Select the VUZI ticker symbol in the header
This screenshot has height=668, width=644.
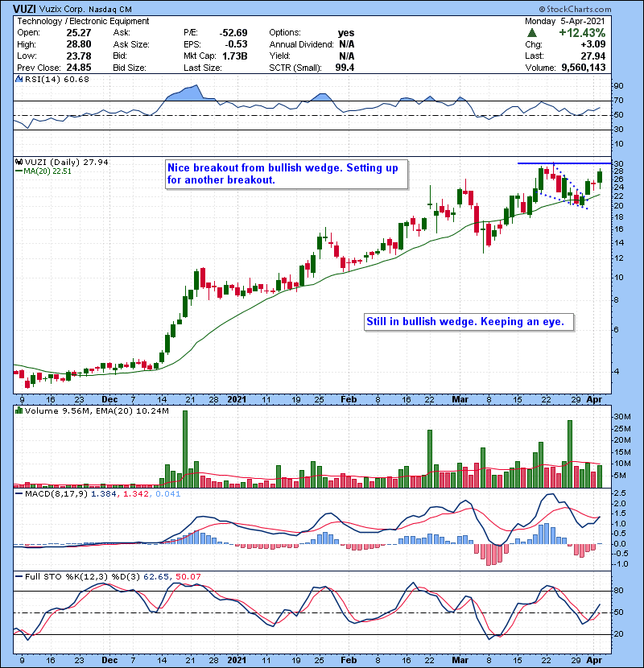pyautogui.click(x=24, y=9)
